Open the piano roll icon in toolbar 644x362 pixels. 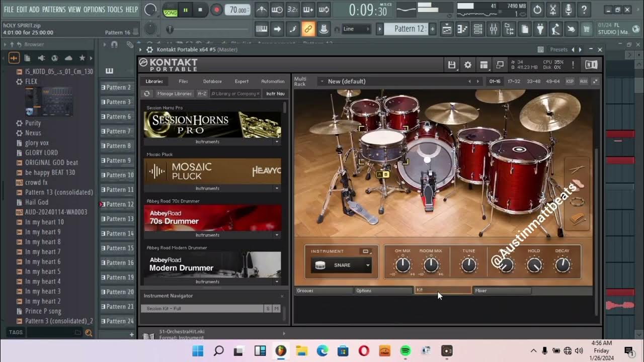pyautogui.click(x=462, y=29)
